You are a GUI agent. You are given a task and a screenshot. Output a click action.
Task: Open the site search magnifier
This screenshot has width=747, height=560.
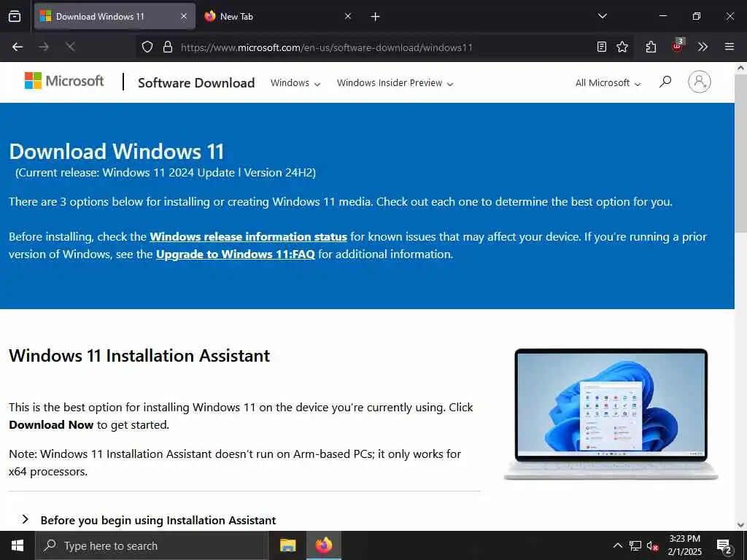coord(665,82)
